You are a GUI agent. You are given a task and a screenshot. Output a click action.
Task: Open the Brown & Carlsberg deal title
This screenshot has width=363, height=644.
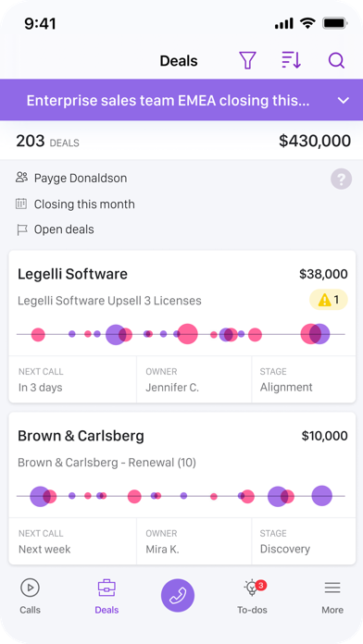(x=81, y=436)
